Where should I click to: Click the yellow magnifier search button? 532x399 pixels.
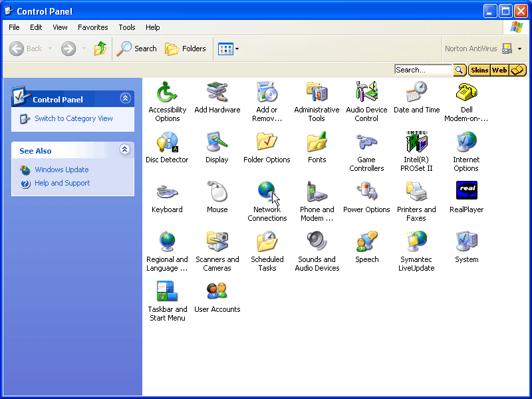[x=460, y=70]
